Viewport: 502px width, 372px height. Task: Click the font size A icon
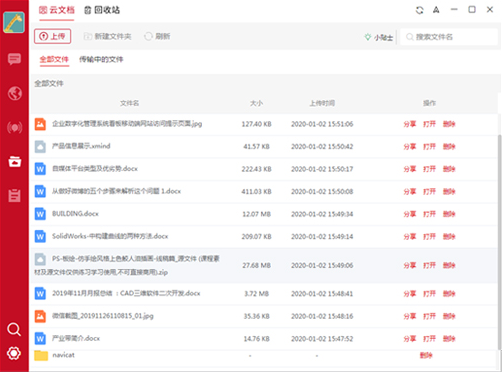tap(436, 10)
